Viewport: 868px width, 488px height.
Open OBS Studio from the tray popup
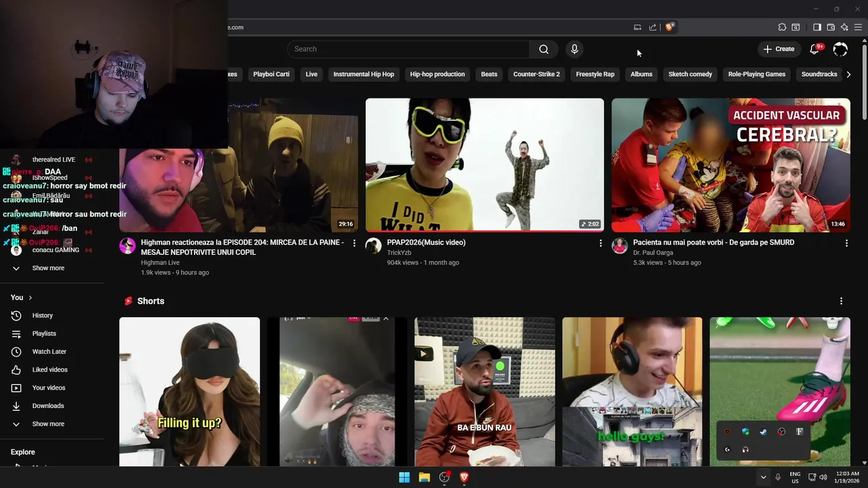tap(782, 432)
